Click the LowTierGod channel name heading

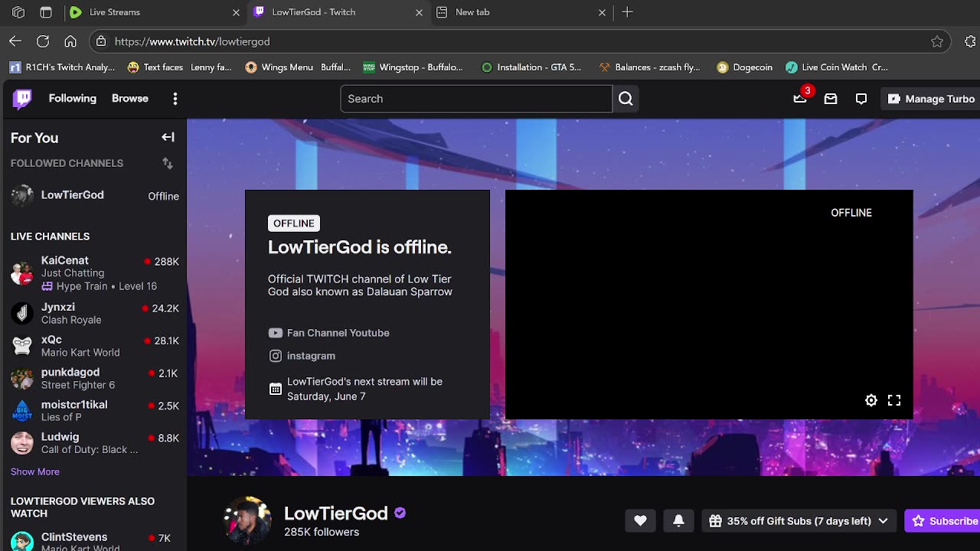pyautogui.click(x=336, y=513)
